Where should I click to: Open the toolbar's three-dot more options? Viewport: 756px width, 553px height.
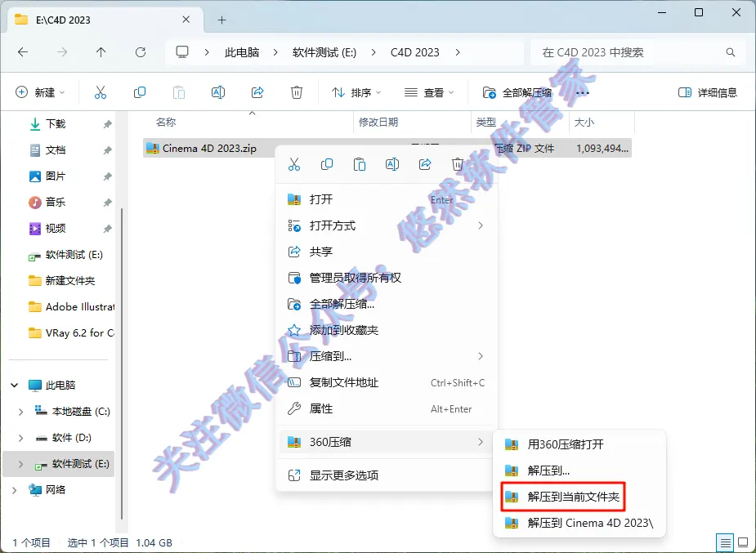click(583, 92)
